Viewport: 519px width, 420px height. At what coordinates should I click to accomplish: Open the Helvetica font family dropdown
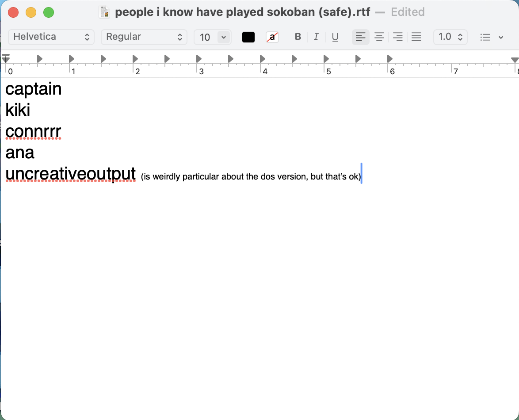coord(51,37)
